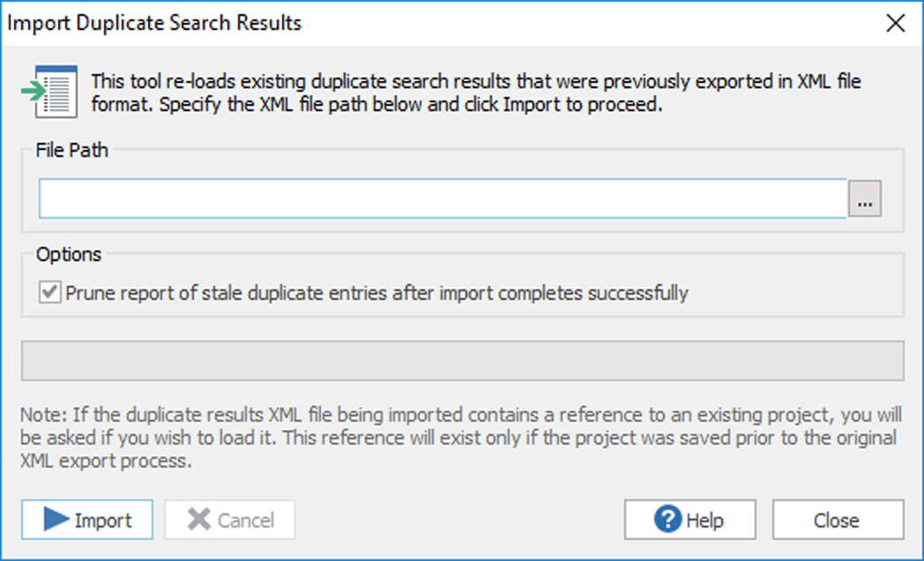Open Help for the import tool
Screen dimensions: 924x561
coord(689,520)
